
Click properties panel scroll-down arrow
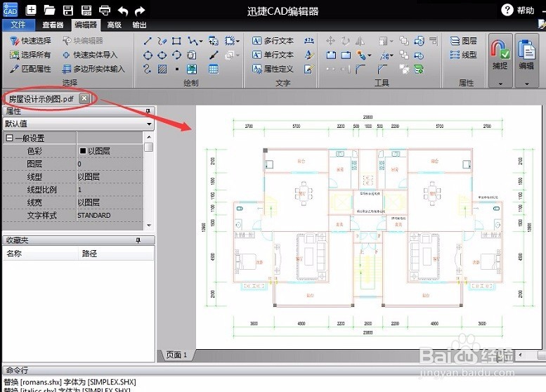149,226
